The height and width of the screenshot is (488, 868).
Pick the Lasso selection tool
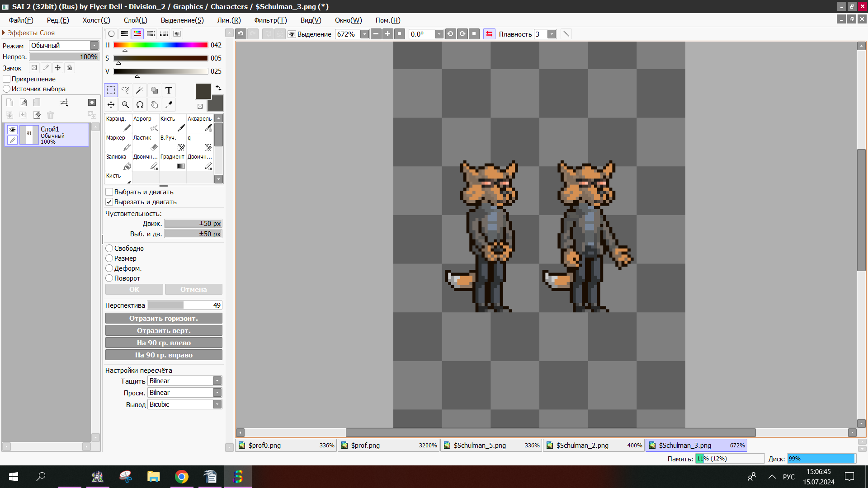[125, 90]
